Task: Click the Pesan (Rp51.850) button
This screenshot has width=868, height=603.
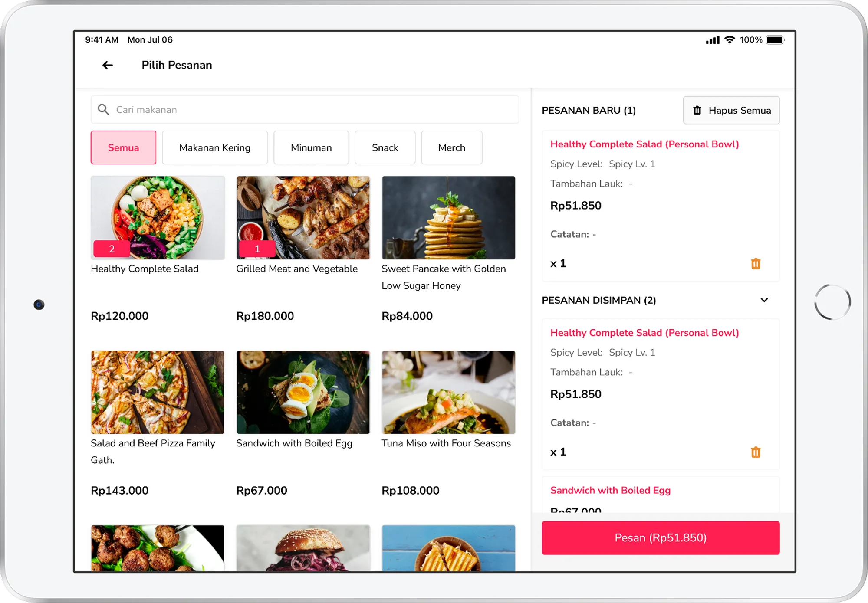Action: pos(661,538)
